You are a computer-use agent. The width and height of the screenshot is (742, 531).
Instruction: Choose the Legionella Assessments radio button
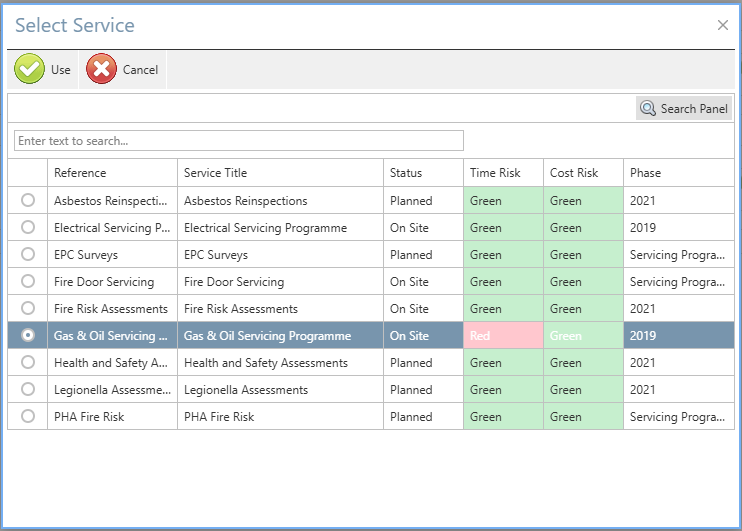pyautogui.click(x=28, y=390)
